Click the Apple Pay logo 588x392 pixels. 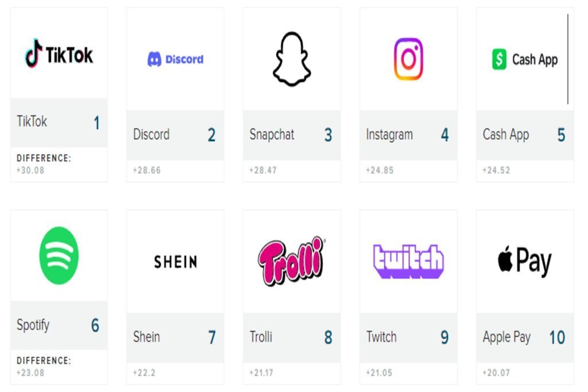[x=525, y=261]
